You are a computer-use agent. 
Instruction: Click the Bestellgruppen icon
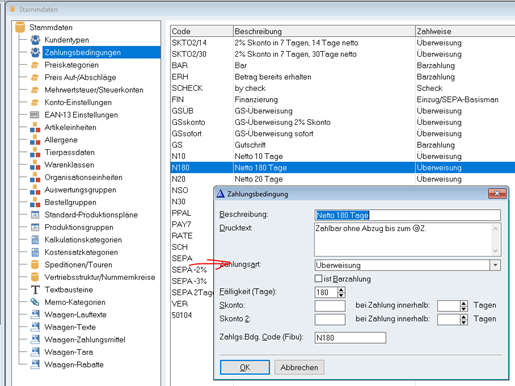(35, 202)
